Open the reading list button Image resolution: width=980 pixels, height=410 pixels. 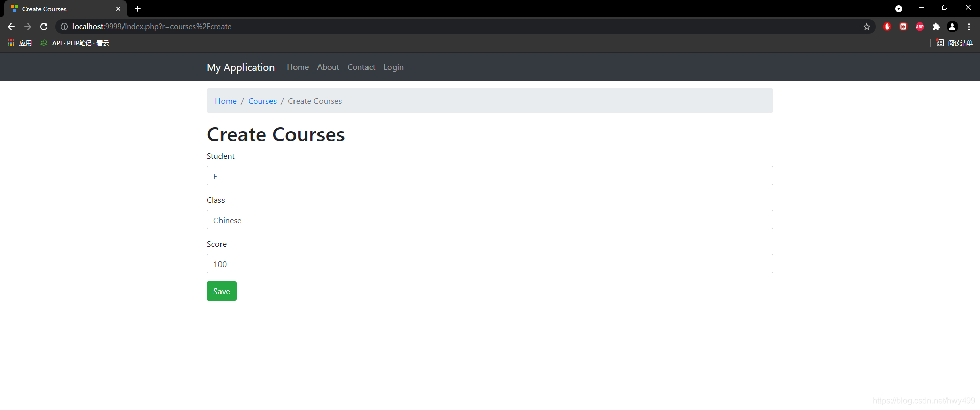[954, 43]
